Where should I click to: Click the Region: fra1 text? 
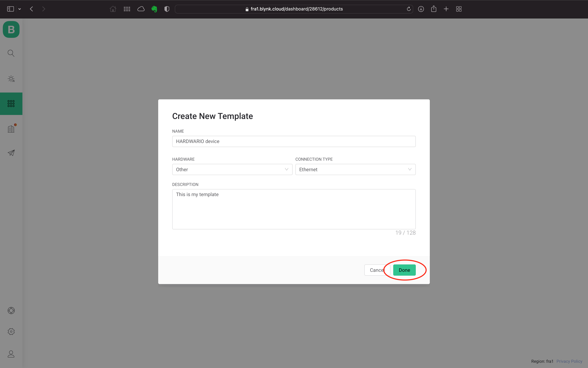tap(542, 361)
